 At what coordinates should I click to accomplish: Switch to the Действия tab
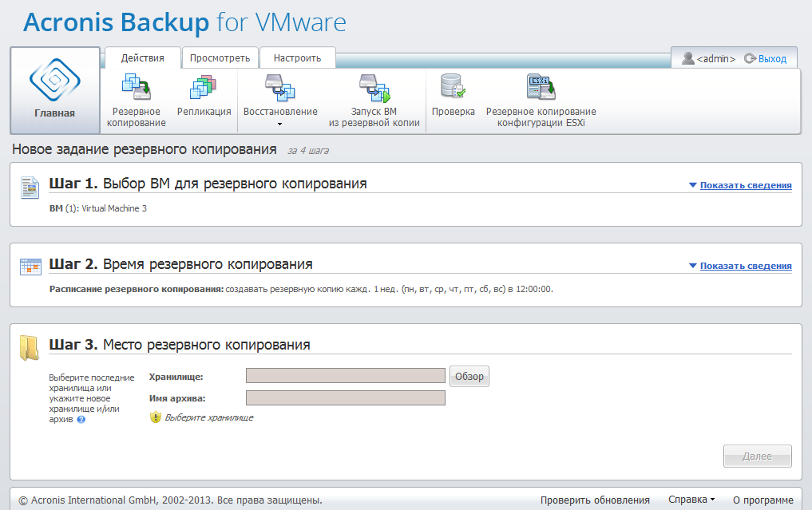pos(142,58)
